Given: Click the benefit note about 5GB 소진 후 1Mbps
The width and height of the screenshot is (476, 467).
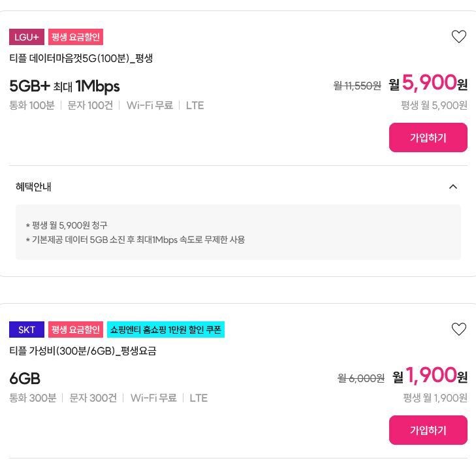Looking at the screenshot, I should click(x=135, y=240).
